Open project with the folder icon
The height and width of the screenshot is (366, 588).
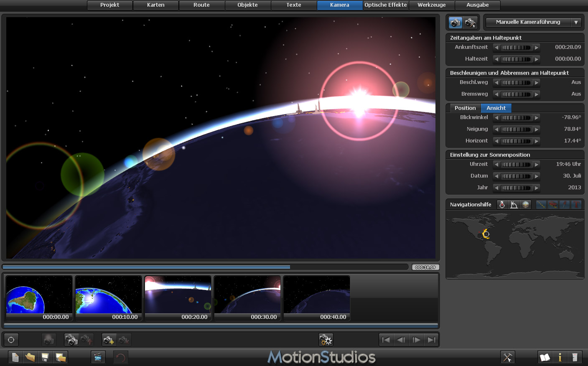[x=30, y=357]
